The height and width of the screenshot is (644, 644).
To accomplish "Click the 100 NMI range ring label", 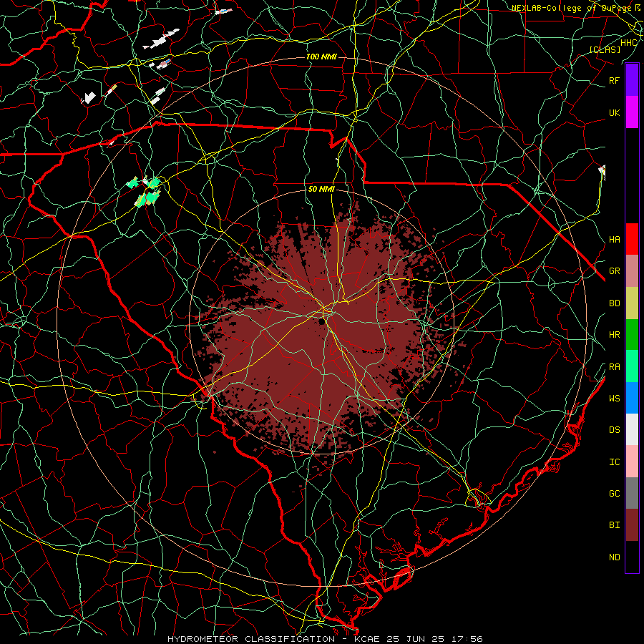I will tap(321, 57).
